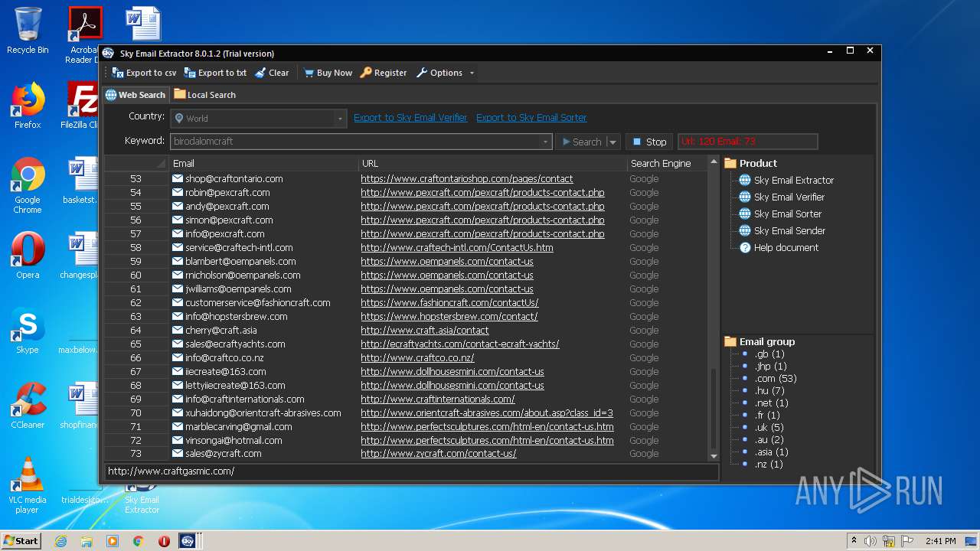980x551 pixels.
Task: Select the .hu (7) email group
Action: click(x=769, y=390)
